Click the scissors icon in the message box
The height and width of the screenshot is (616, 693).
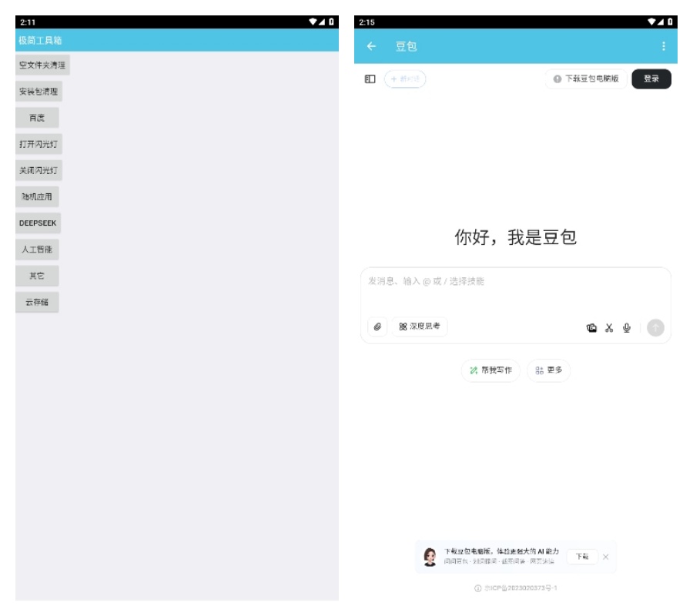pos(609,328)
